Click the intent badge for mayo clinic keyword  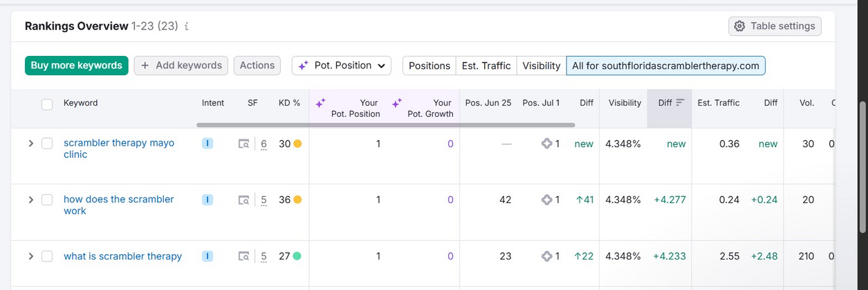click(207, 144)
